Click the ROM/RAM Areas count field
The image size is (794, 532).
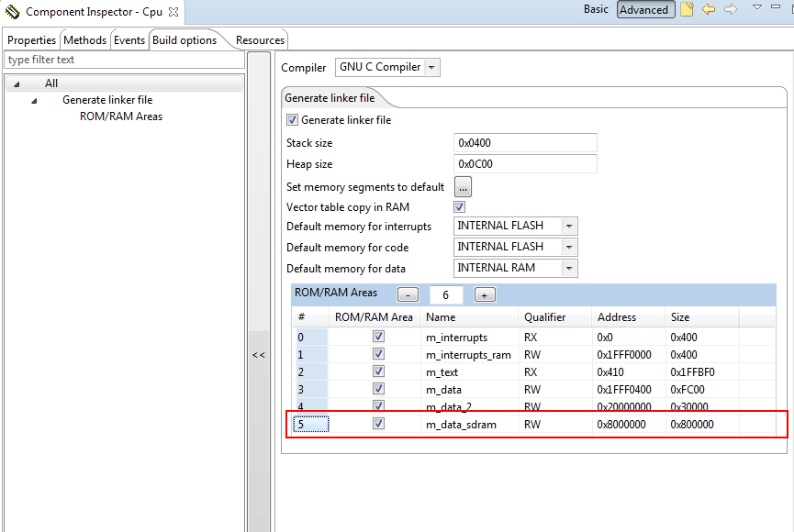point(446,295)
